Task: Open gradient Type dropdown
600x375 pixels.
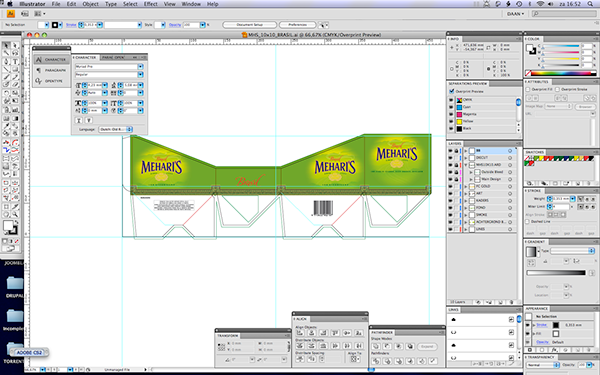Action: click(572, 251)
